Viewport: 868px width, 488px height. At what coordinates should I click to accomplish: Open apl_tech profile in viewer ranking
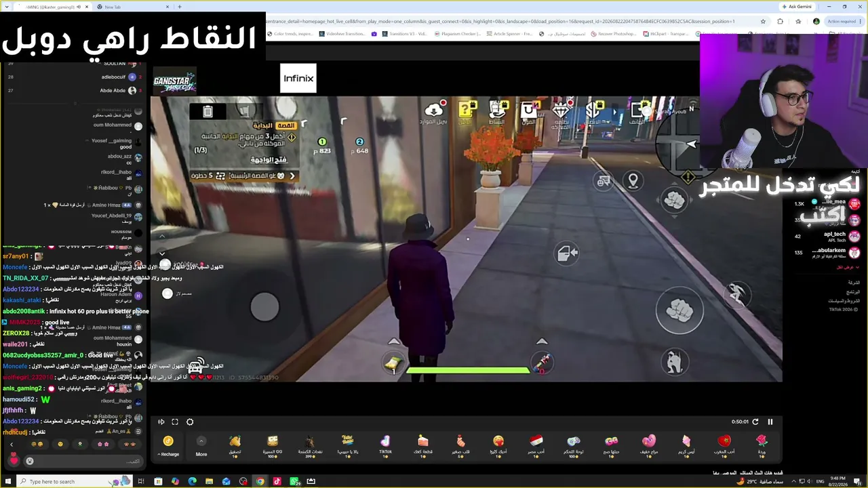827,237
